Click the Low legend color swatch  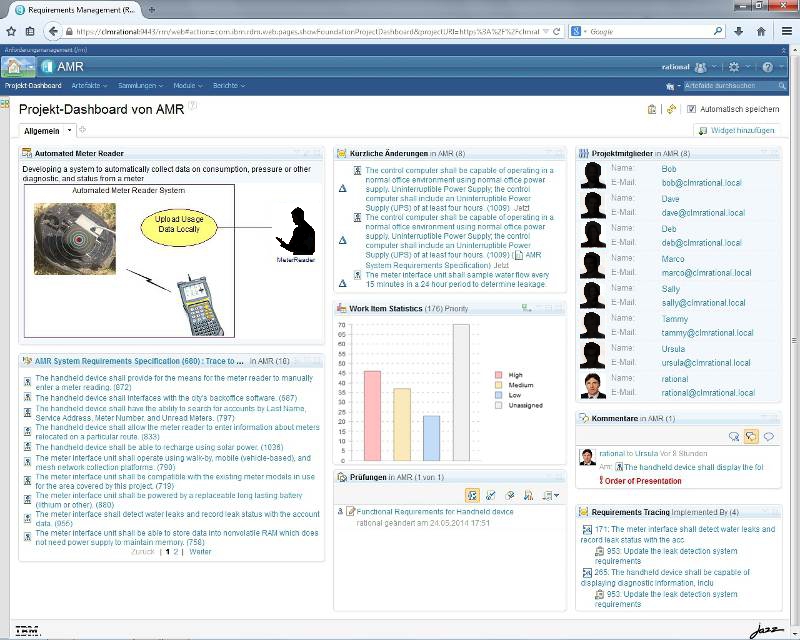point(498,395)
